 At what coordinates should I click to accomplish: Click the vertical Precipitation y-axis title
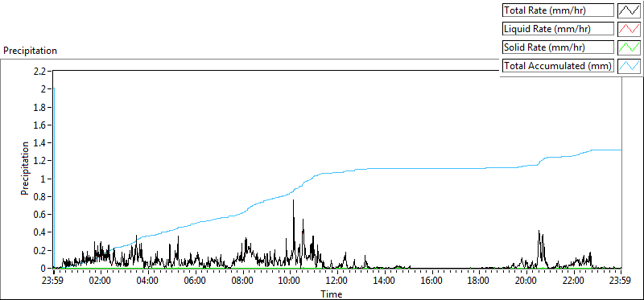coord(25,168)
